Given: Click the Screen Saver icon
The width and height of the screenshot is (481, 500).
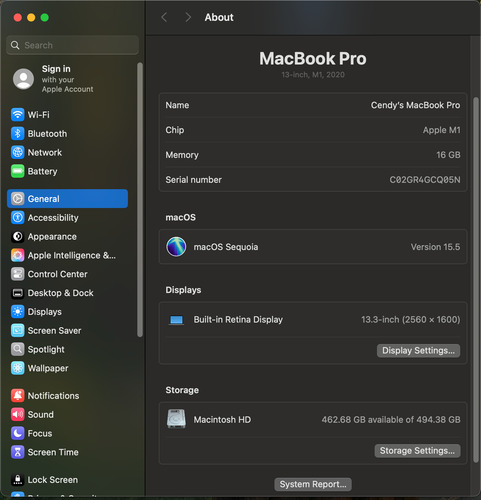Looking at the screenshot, I should (x=18, y=331).
